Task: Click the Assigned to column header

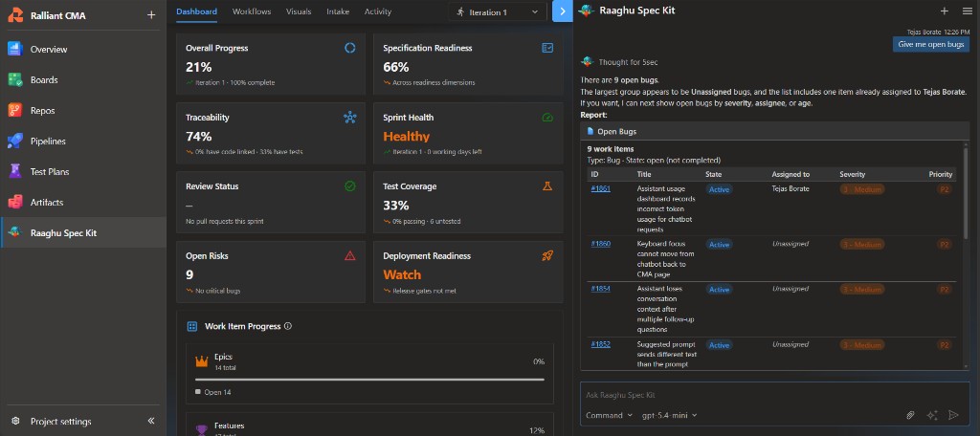Action: click(x=791, y=174)
